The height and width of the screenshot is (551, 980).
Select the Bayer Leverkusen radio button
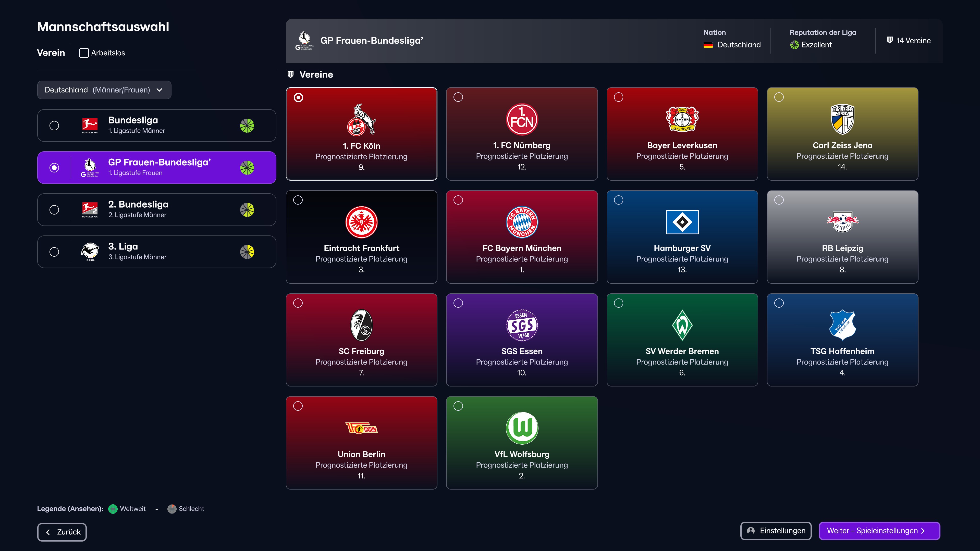pyautogui.click(x=619, y=97)
